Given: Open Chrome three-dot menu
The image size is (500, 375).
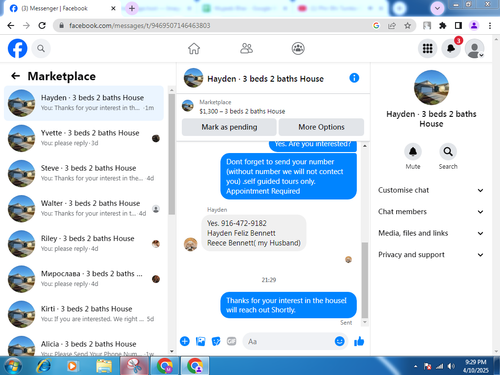Looking at the screenshot, I should (x=490, y=25).
